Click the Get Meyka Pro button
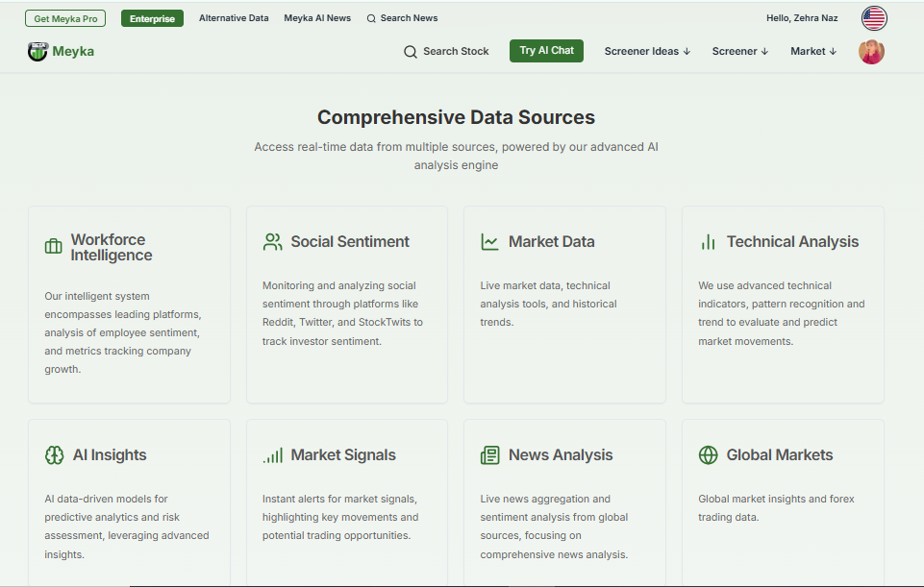The height and width of the screenshot is (587, 924). [65, 18]
